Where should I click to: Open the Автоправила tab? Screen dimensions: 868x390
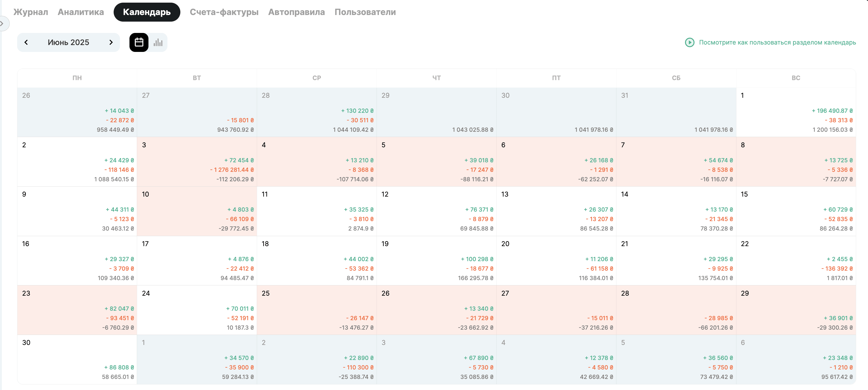296,12
